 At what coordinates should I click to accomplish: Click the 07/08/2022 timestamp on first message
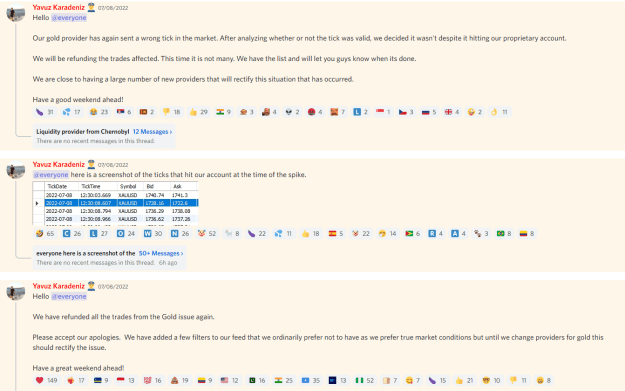click(113, 8)
